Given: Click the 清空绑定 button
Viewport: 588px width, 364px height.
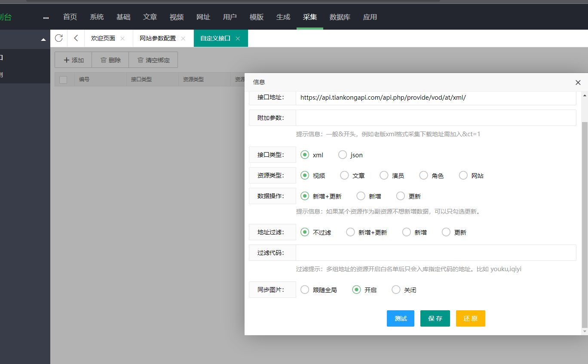Looking at the screenshot, I should coord(153,60).
